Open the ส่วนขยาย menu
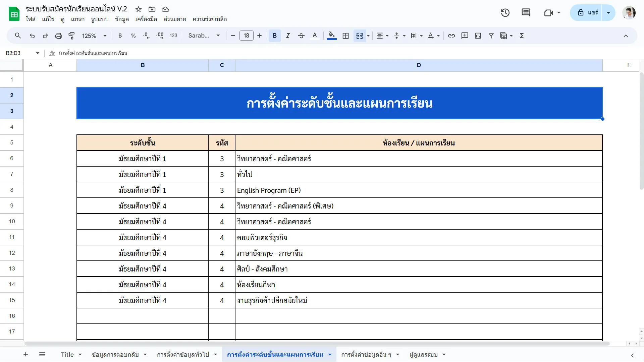644x362 pixels. (175, 19)
